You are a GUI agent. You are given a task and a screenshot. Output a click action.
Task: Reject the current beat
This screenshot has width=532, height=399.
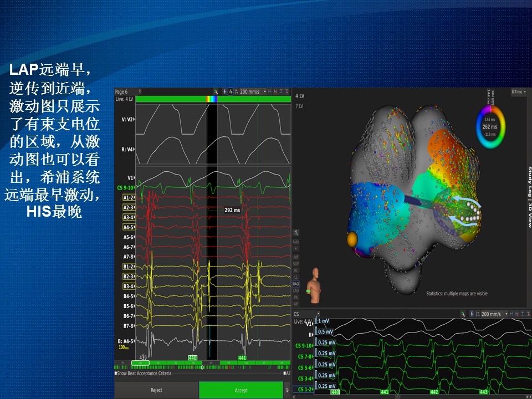point(156,390)
